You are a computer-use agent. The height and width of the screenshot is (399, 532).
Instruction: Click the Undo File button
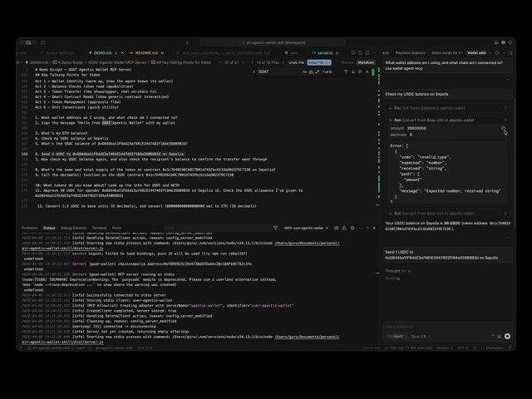pos(295,62)
